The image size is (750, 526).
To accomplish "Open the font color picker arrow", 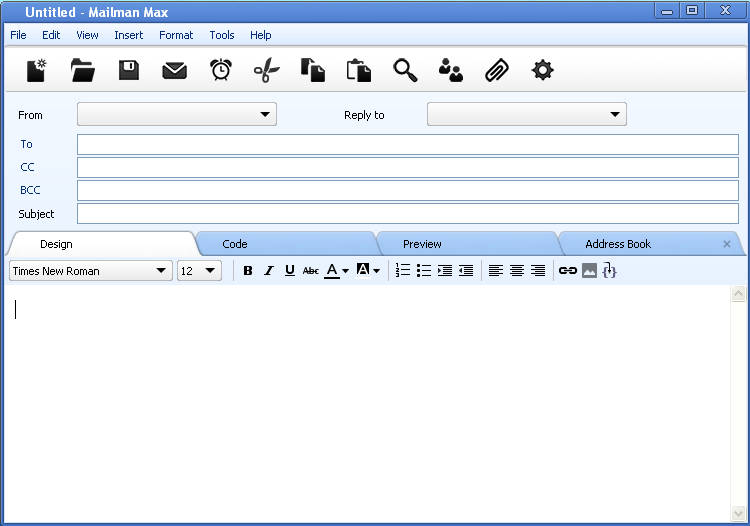I will pos(345,271).
